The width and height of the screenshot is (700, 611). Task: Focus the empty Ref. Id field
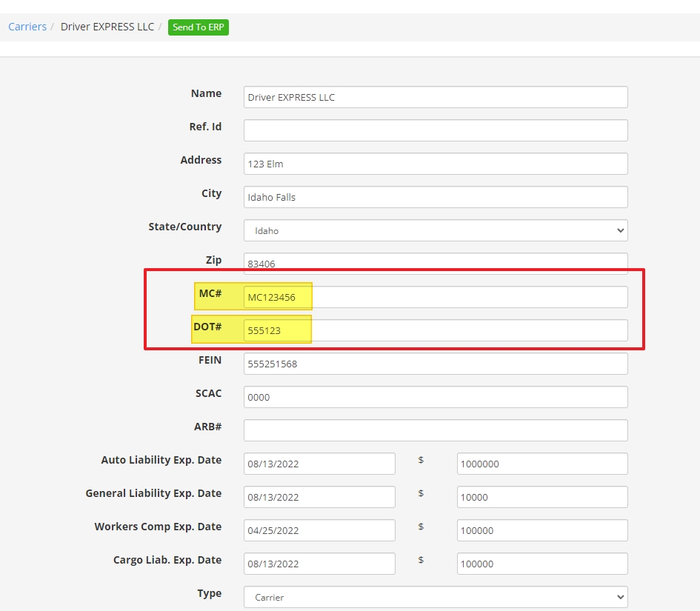435,130
